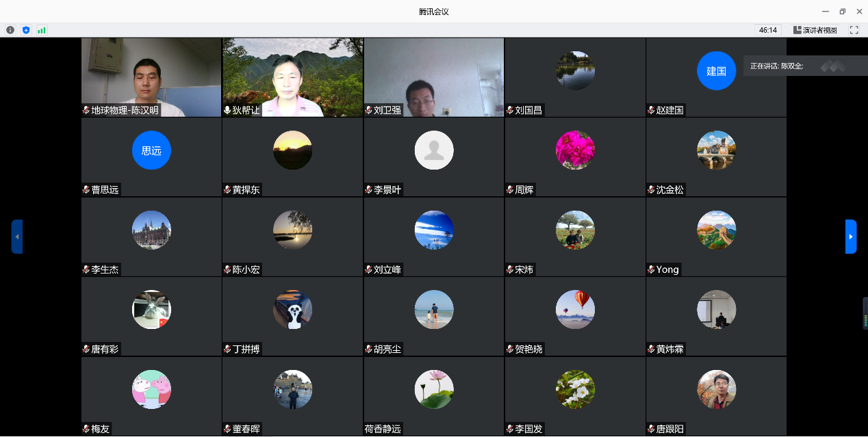Click the audio level meter on right edge
Screen dimensions: 868x437
[865, 313]
